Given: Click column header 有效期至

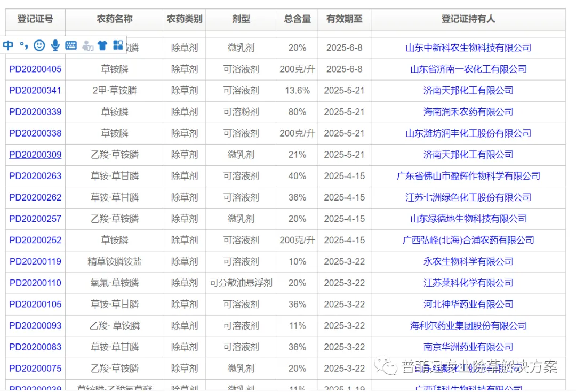Looking at the screenshot, I should [x=344, y=19].
